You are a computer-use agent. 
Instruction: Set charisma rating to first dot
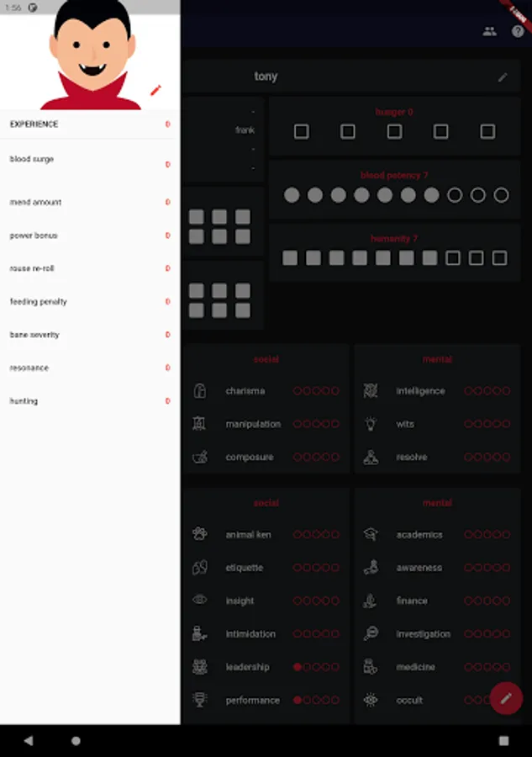point(298,390)
